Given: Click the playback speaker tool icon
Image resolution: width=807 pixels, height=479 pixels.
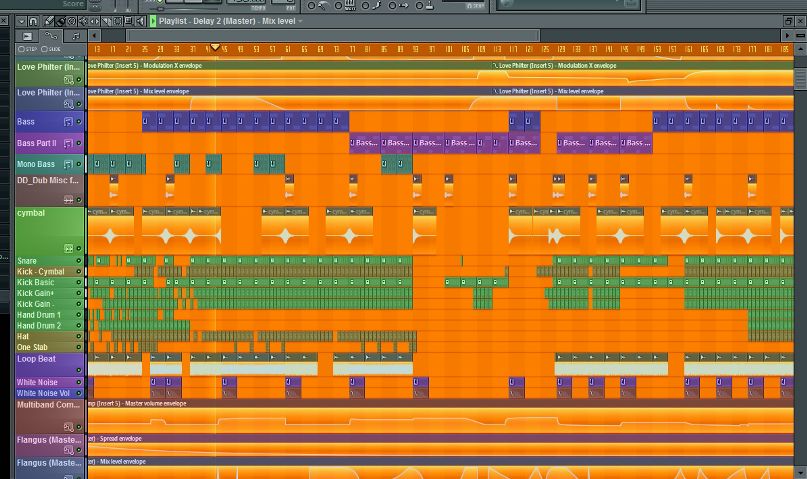Looking at the screenshot, I should pyautogui.click(x=140, y=21).
